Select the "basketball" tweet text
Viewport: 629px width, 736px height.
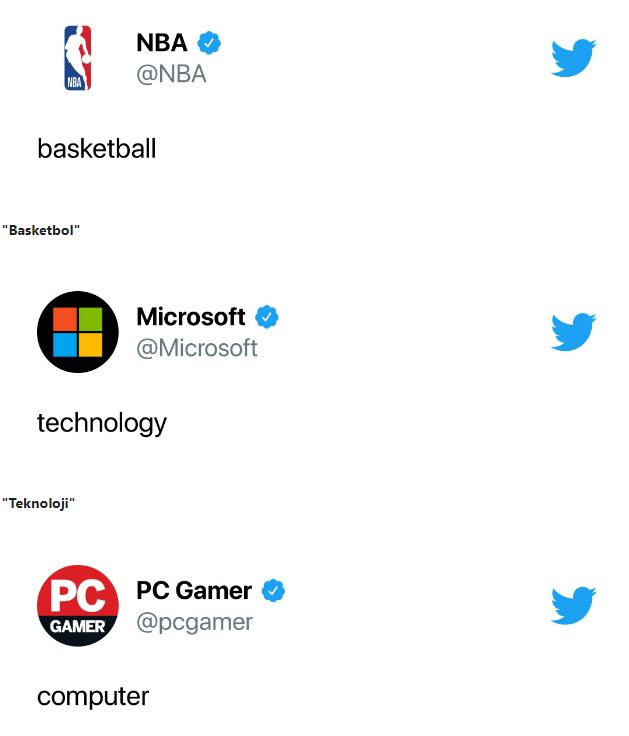97,149
